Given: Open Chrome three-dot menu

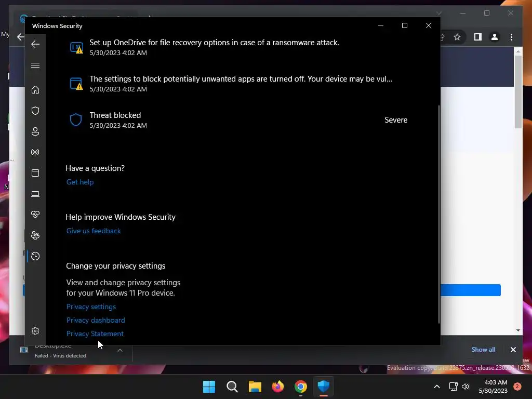Looking at the screenshot, I should (x=511, y=37).
